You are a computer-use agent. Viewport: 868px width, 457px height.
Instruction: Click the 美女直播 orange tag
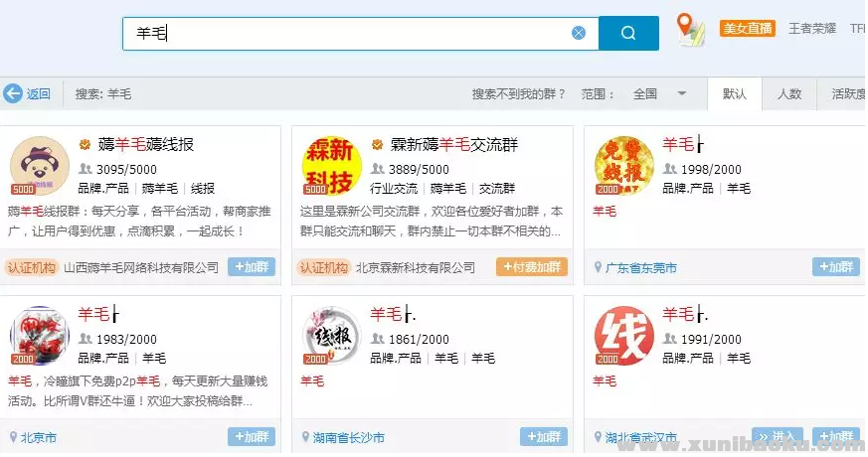click(747, 29)
